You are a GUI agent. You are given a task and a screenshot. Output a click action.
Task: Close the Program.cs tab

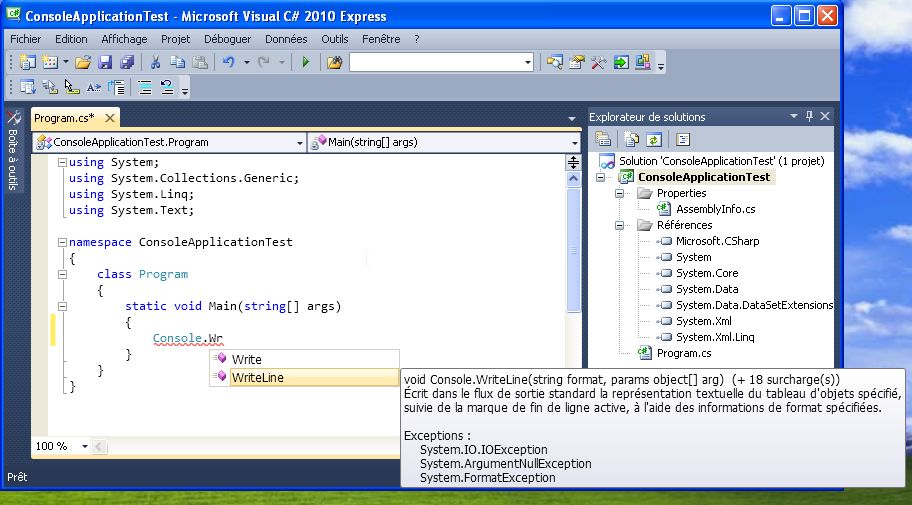click(x=109, y=118)
